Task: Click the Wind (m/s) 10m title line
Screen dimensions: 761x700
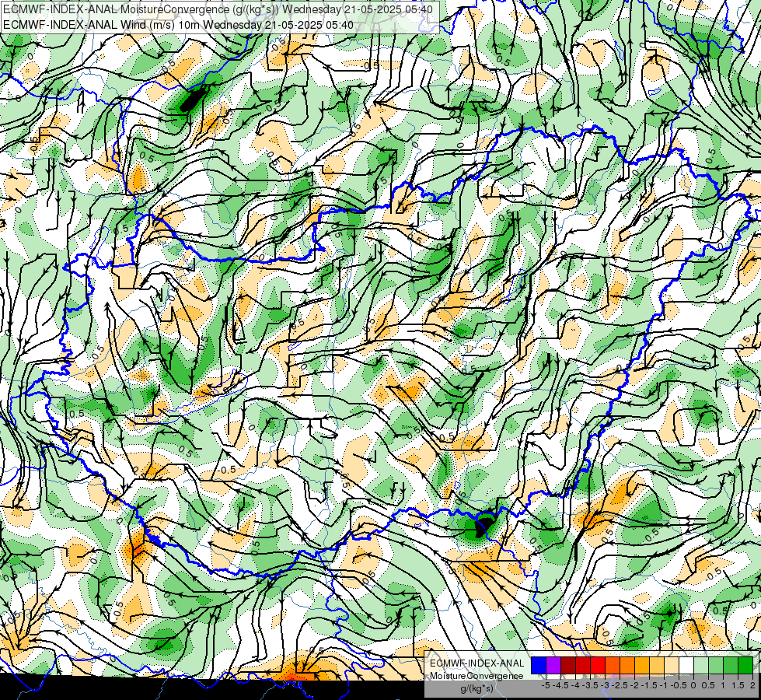Action: pyautogui.click(x=178, y=24)
